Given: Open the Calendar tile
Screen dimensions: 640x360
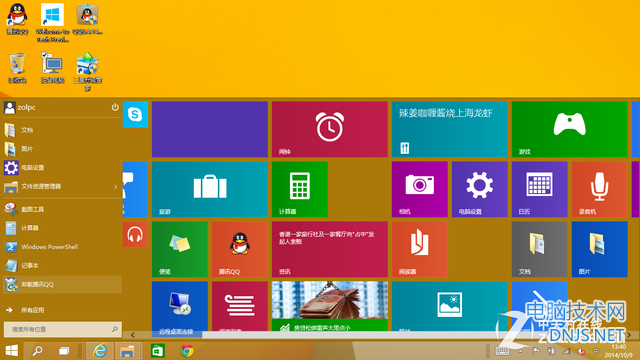Looking at the screenshot, I should (540, 189).
